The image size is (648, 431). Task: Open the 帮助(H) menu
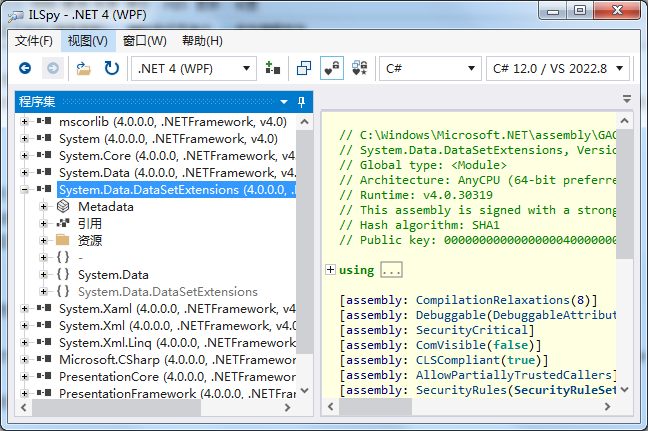pyautogui.click(x=202, y=41)
